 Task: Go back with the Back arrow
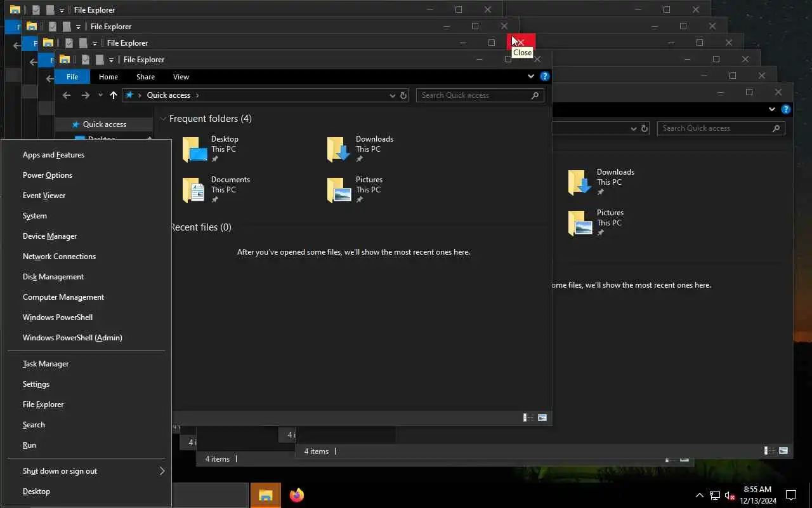coord(67,95)
